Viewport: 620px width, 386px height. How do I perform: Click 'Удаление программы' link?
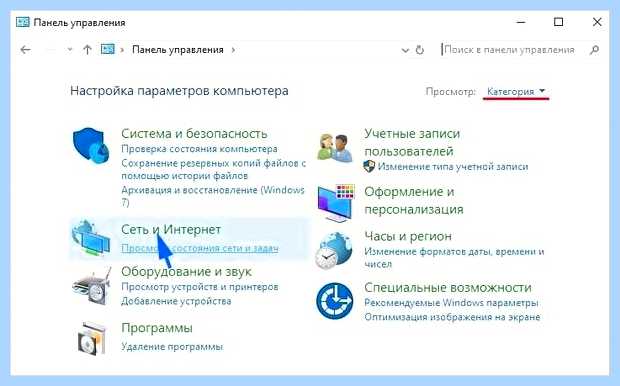(172, 347)
